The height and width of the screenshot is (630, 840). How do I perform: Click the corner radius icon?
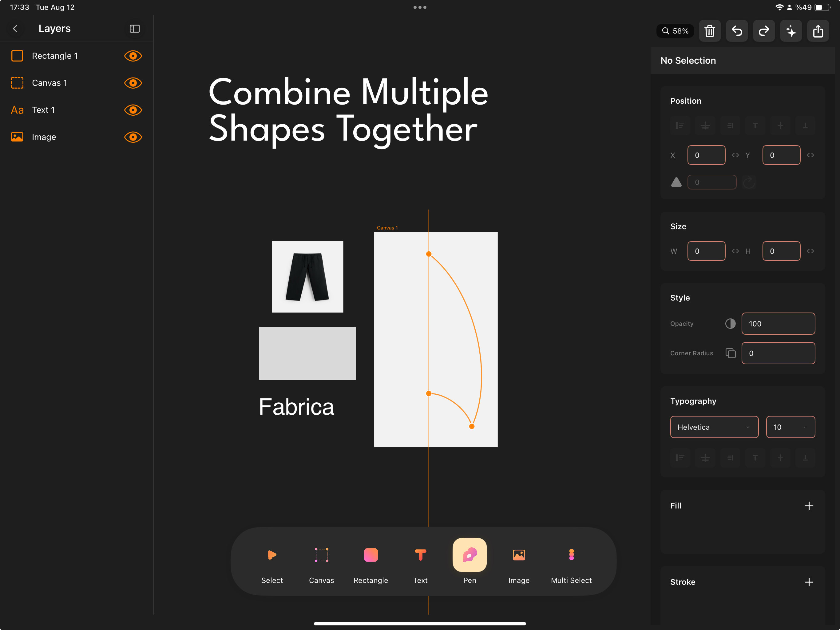tap(730, 353)
